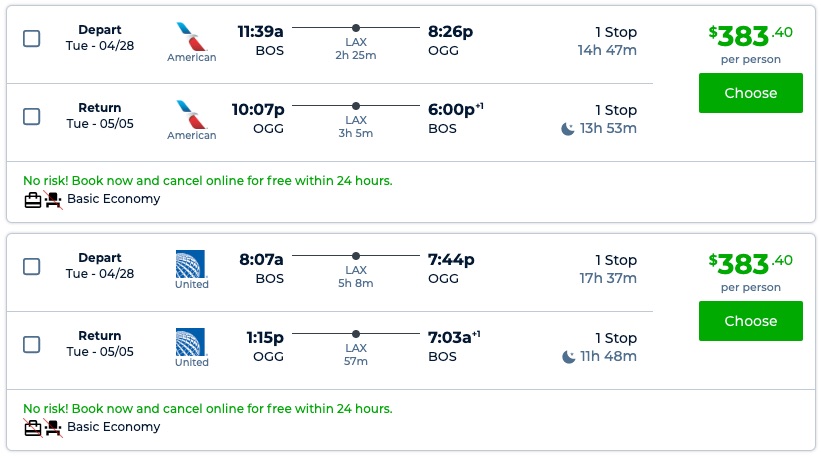Click the American Airlines logo on the return flight
This screenshot has width=821, height=458.
click(191, 115)
